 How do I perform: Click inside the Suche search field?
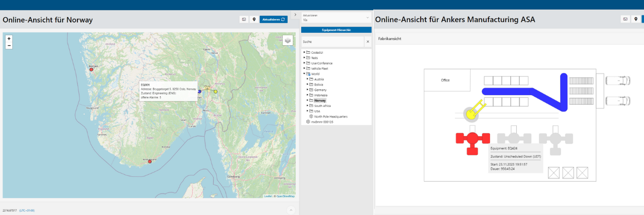[332, 41]
